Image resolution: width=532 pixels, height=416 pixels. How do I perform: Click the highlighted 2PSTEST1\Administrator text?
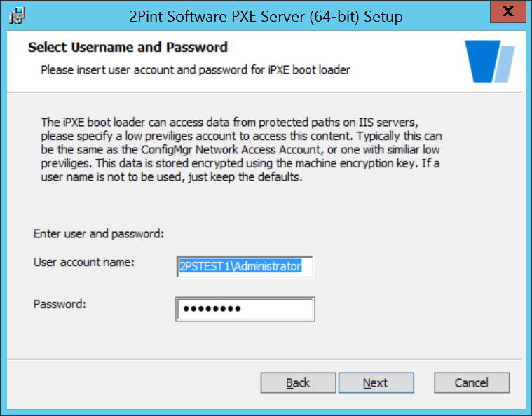240,267
